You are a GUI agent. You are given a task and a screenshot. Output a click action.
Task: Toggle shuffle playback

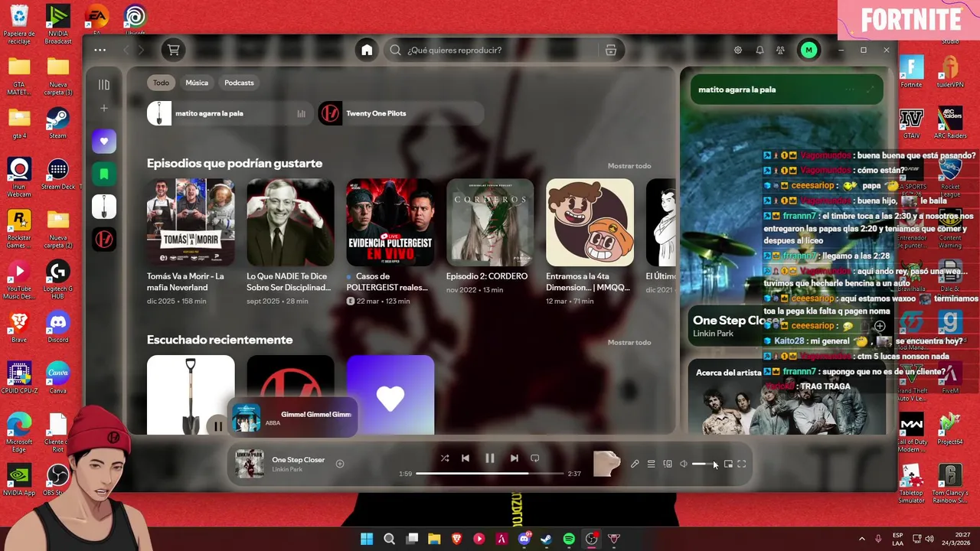click(445, 458)
